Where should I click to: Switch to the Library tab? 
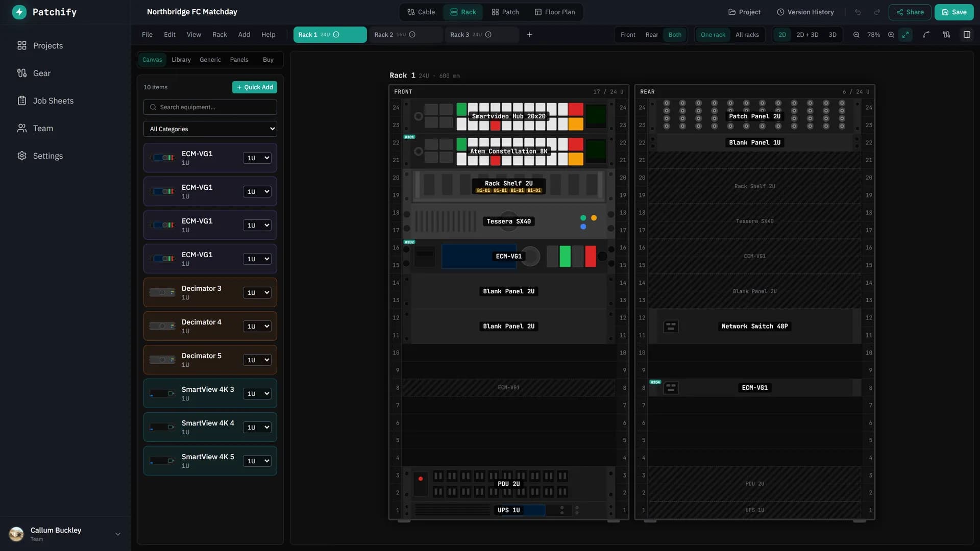tap(181, 60)
